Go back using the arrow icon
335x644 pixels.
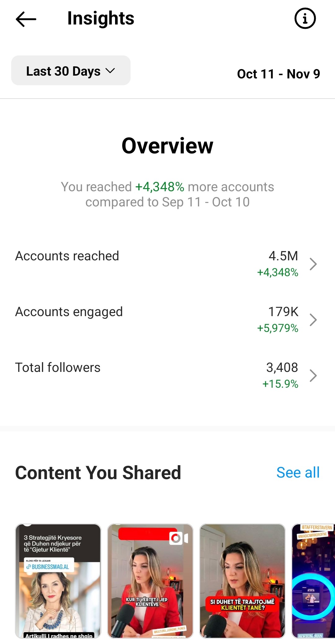pos(26,19)
